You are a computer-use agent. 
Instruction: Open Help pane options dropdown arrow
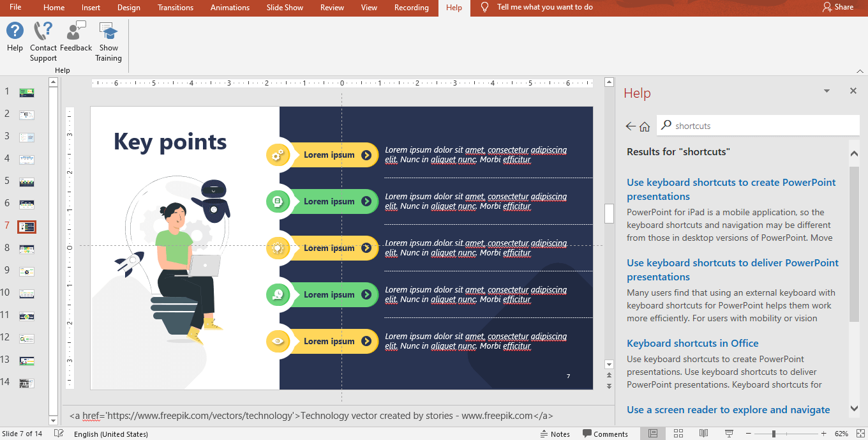(x=827, y=91)
